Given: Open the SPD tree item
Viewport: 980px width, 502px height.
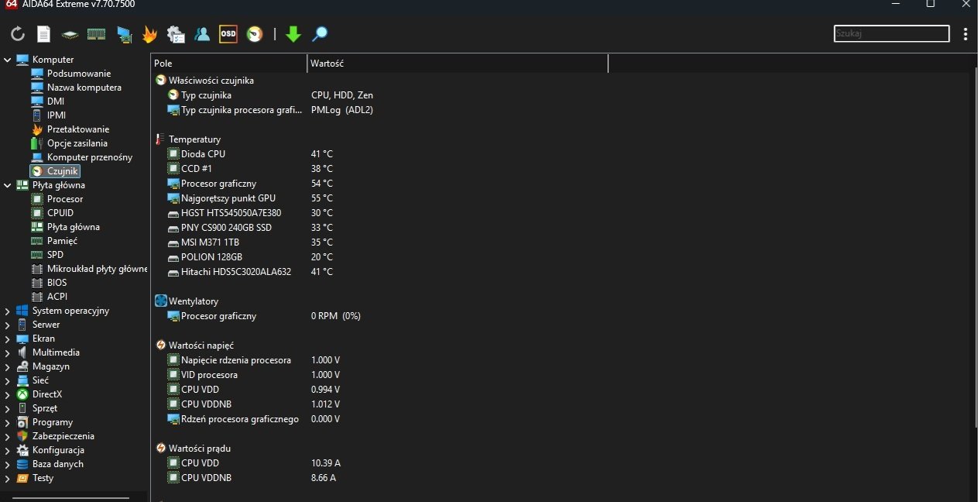Looking at the screenshot, I should pos(55,255).
